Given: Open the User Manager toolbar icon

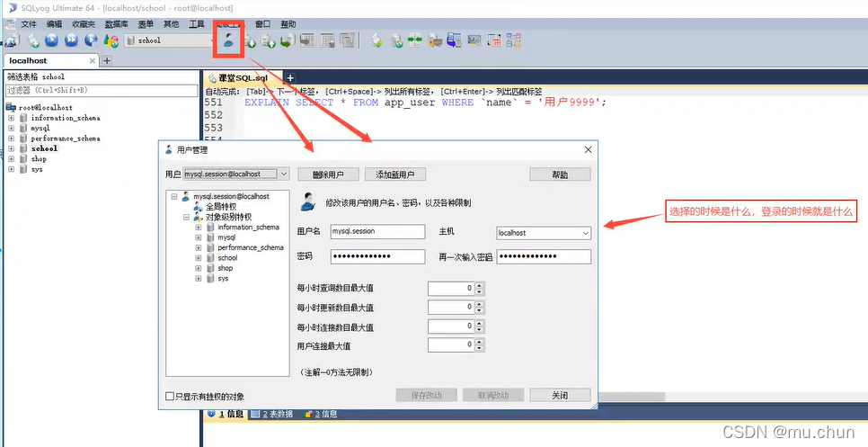Looking at the screenshot, I should 228,40.
